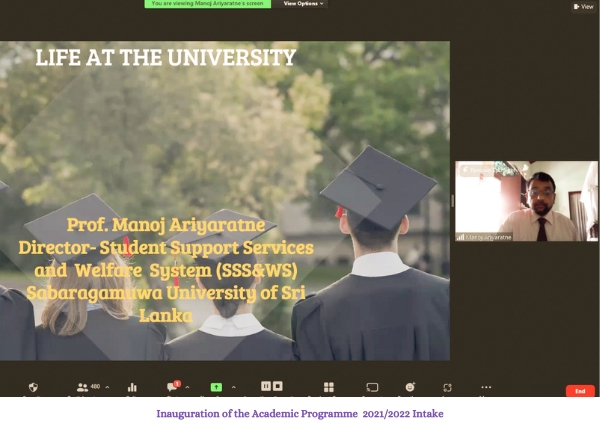600x425 pixels.
Task: Click the signal strength bars icon
Action: pos(460,237)
